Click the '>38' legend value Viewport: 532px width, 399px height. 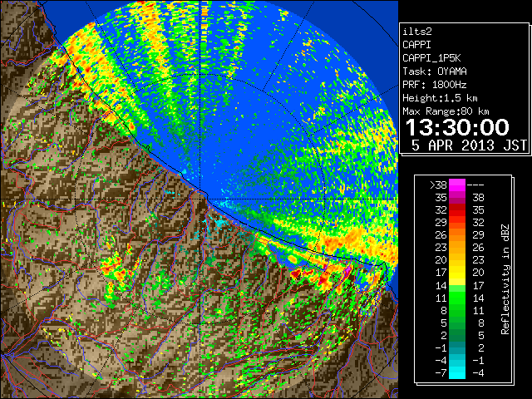pyautogui.click(x=438, y=185)
